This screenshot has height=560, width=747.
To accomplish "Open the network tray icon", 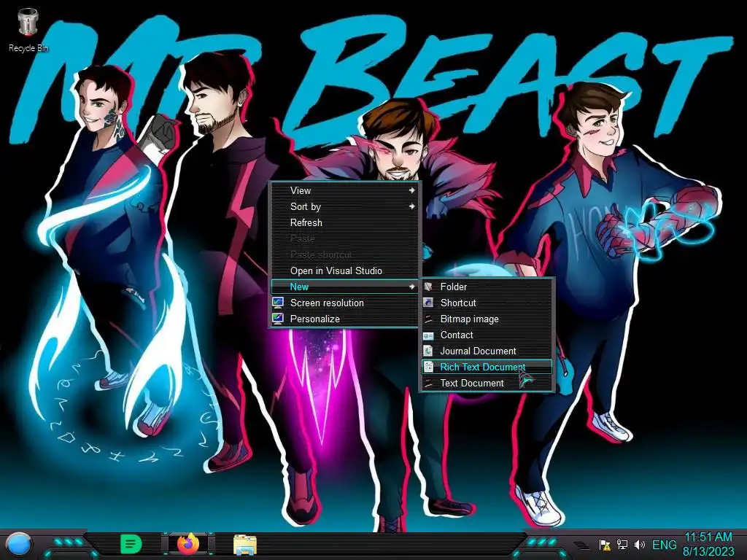I will (x=622, y=544).
